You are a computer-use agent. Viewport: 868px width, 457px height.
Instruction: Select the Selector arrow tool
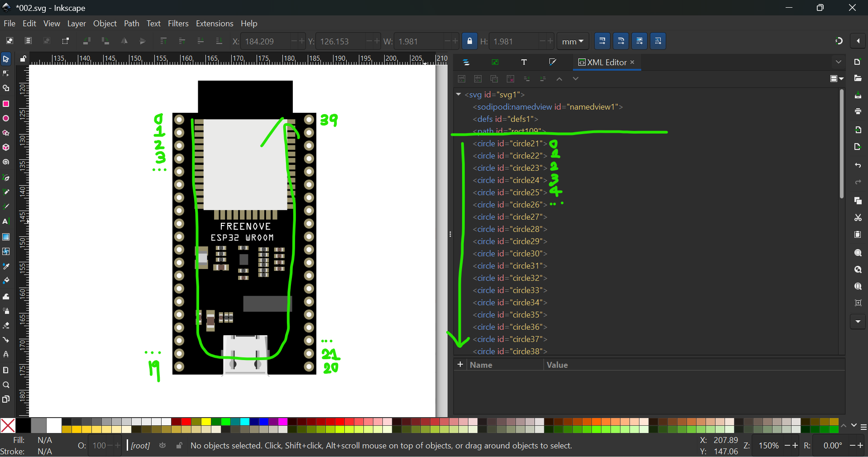[x=6, y=59]
